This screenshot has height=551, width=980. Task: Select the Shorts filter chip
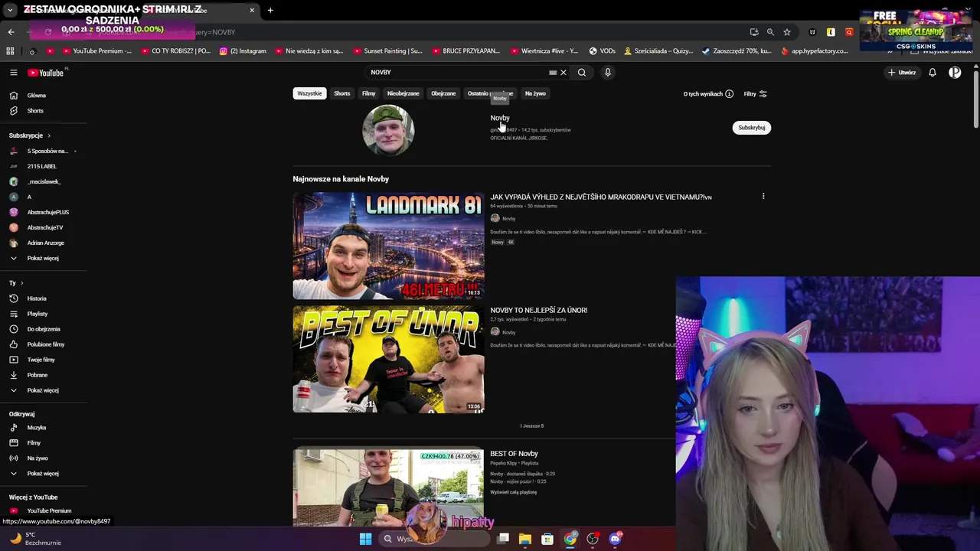342,93
